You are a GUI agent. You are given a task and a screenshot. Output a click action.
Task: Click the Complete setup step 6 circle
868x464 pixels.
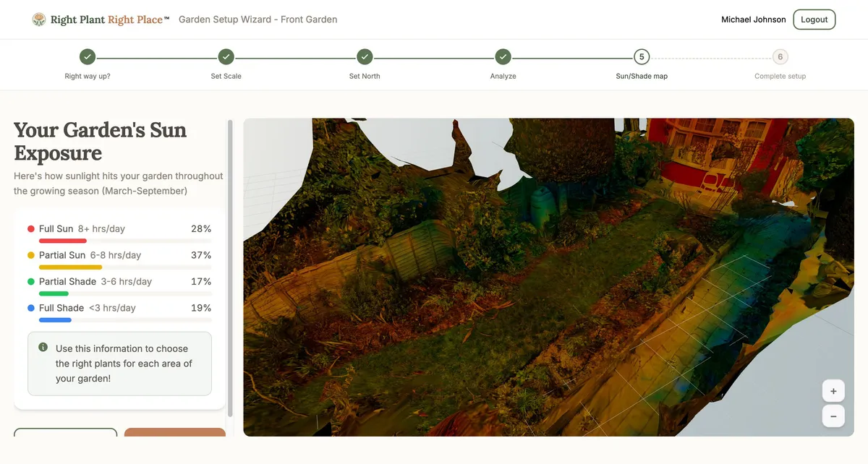click(780, 56)
